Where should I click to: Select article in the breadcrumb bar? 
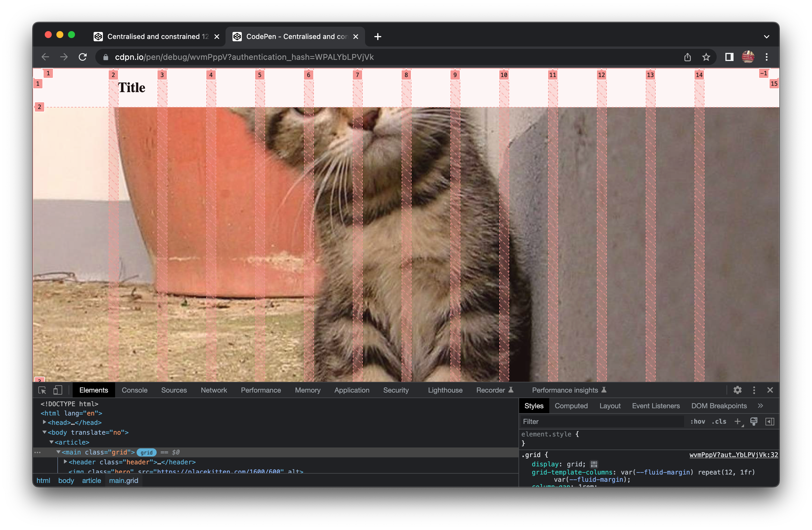pyautogui.click(x=92, y=481)
